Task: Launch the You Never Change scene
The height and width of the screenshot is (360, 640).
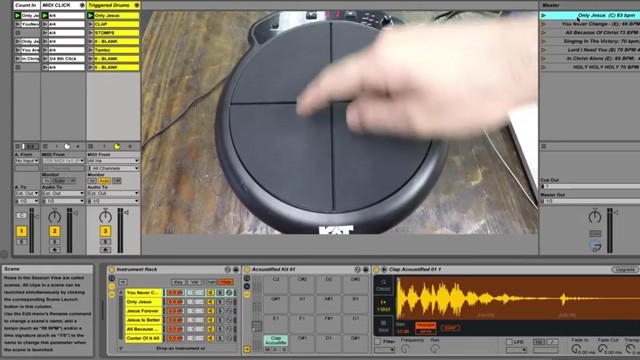Action: pos(543,24)
